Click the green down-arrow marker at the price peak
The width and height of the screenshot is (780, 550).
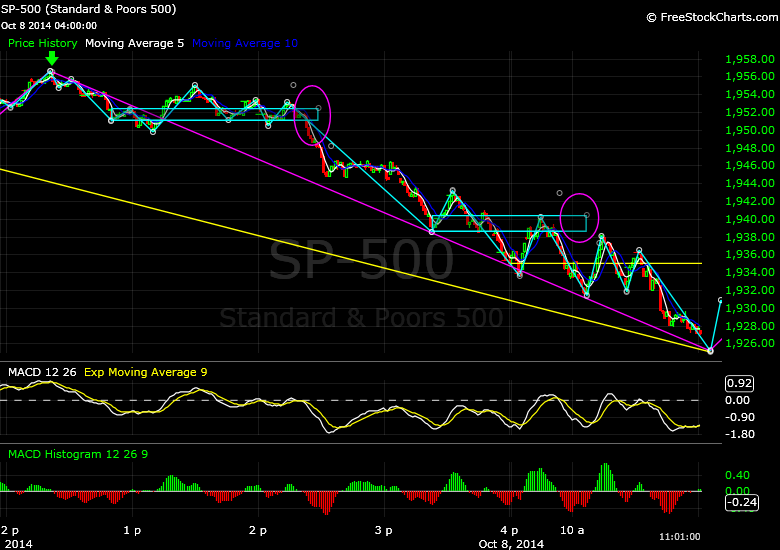(x=52, y=58)
